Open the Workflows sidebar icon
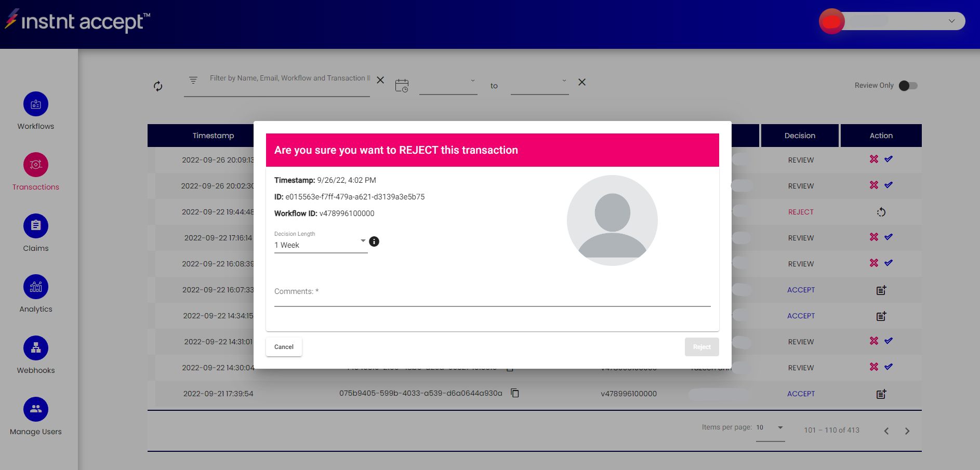Screen dimensions: 980x470 pos(36,104)
